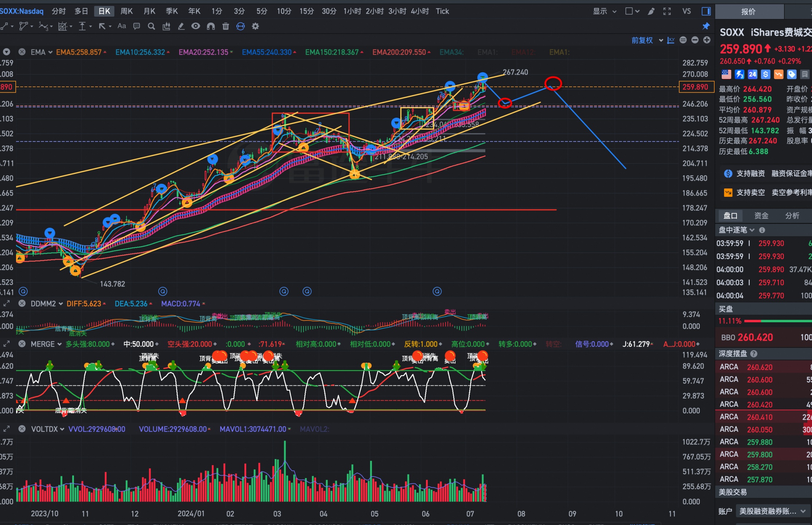
Task: Enter fullscreen chart mode
Action: pyautogui.click(x=667, y=11)
